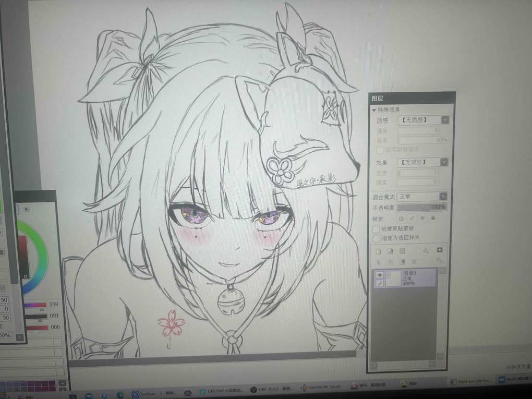Click the value number 006

pos(55,327)
